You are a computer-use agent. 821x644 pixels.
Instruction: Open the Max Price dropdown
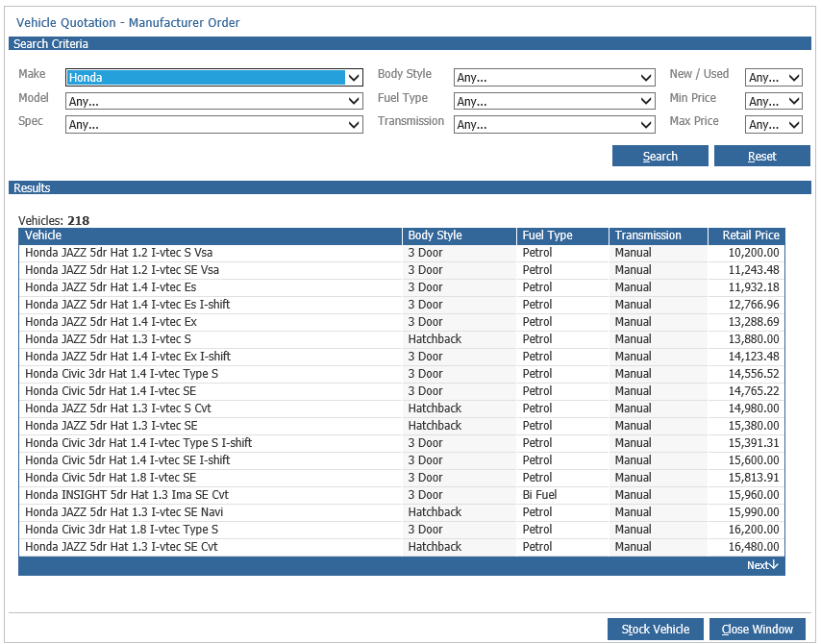773,125
